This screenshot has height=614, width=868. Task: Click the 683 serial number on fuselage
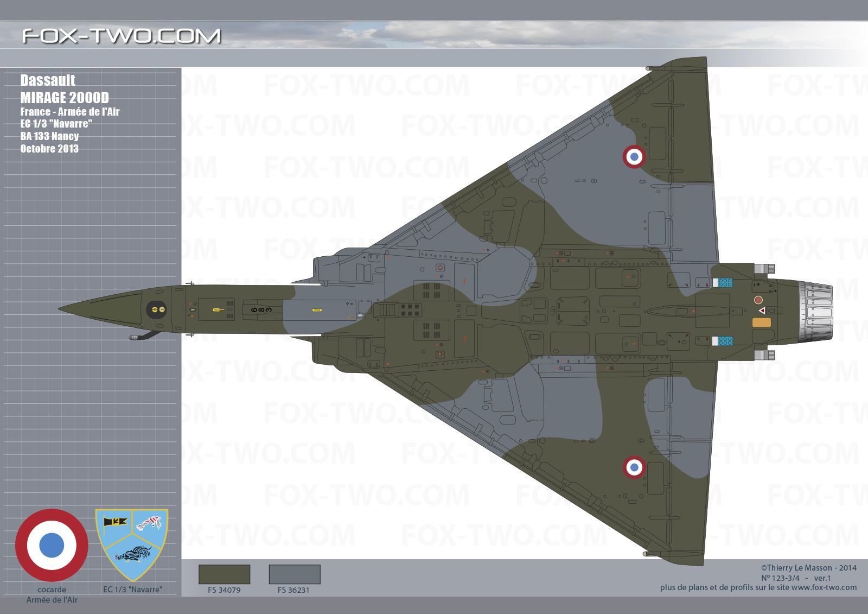click(261, 310)
